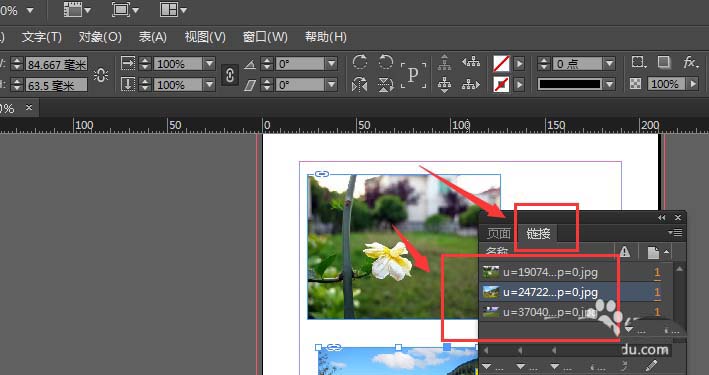Open the fx effects menu

click(691, 62)
